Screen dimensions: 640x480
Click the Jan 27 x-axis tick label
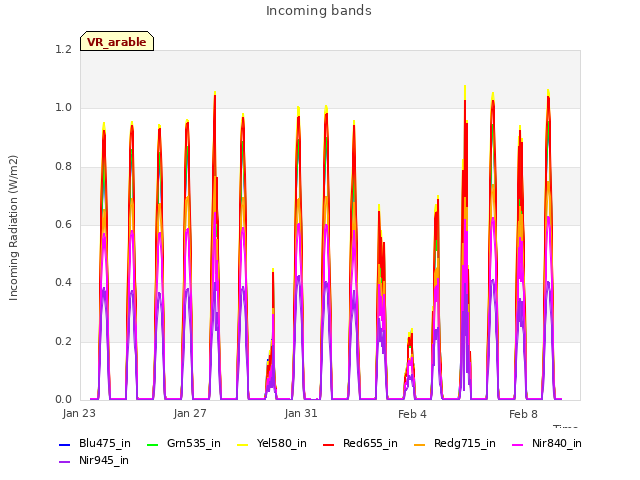point(190,413)
